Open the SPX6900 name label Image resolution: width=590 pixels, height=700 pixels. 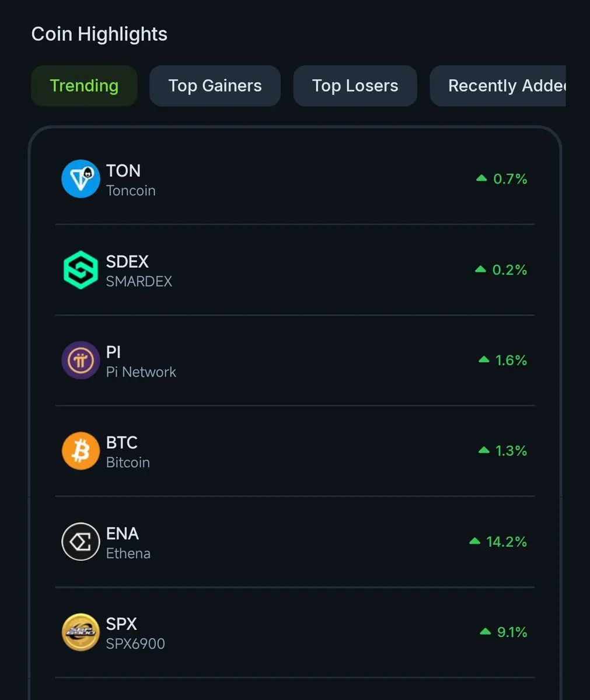(135, 644)
